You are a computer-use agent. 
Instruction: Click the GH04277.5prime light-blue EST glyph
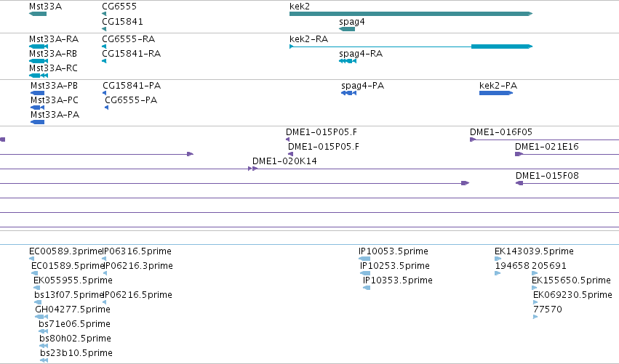(41, 317)
